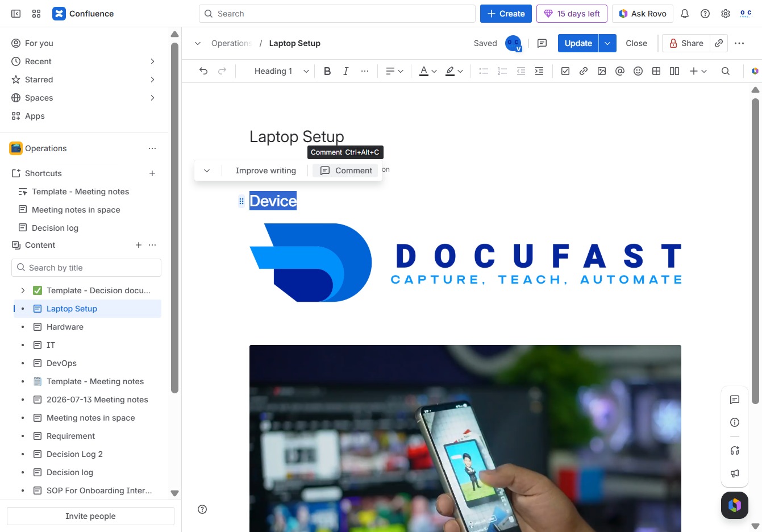Add a shortcut with the plus icon
The image size is (762, 532).
coord(152,173)
